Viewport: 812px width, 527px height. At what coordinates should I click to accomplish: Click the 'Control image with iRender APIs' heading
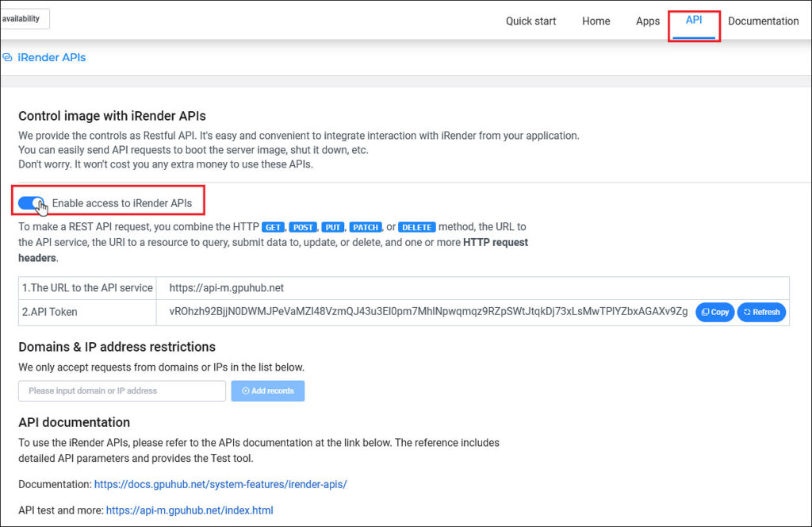coord(113,116)
